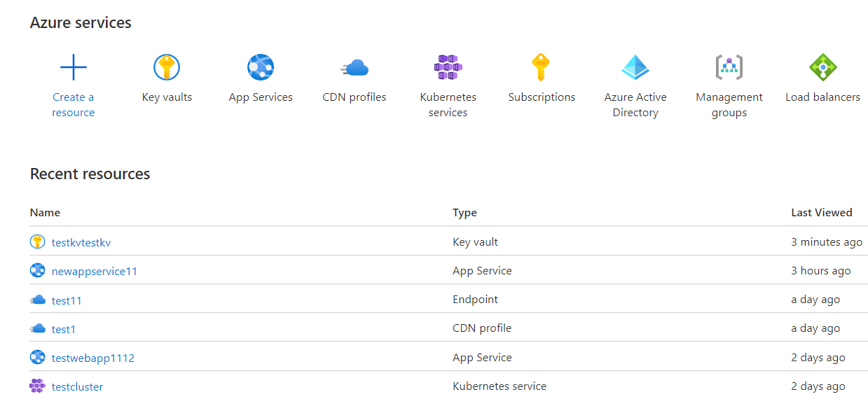Open Key vaults service icon

[x=167, y=68]
